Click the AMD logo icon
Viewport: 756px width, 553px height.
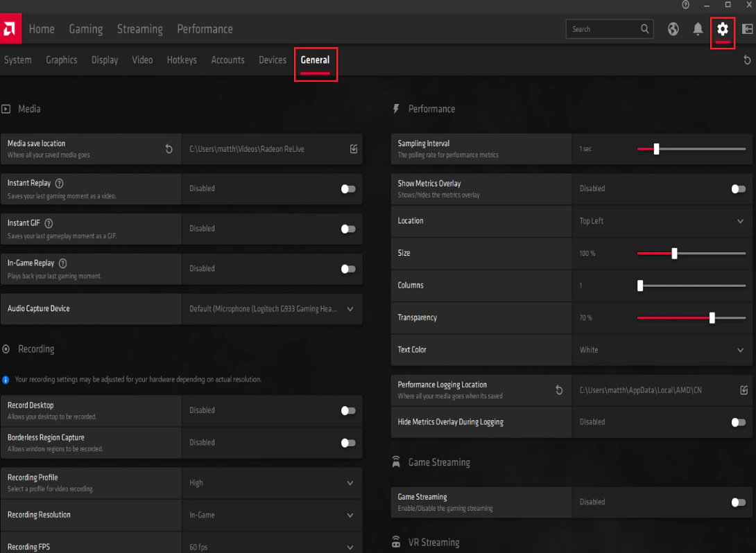click(x=10, y=29)
